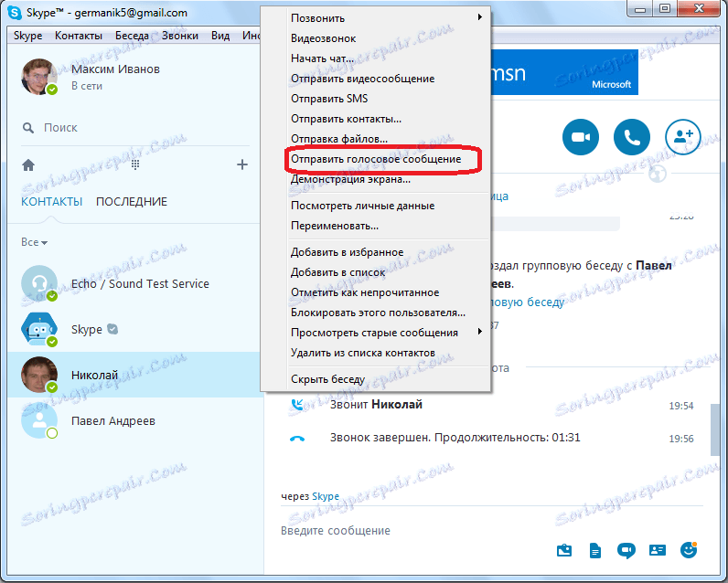The width and height of the screenshot is (728, 583).
Task: Click the Skype link after через
Action: coord(326,496)
